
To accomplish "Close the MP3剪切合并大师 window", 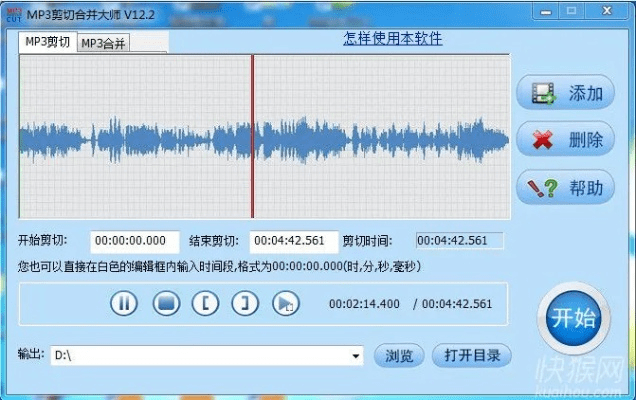I will coord(607,11).
